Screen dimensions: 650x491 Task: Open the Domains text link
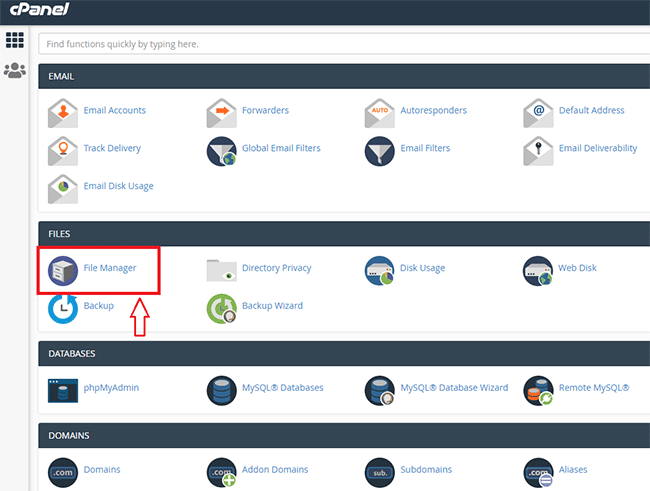point(102,470)
